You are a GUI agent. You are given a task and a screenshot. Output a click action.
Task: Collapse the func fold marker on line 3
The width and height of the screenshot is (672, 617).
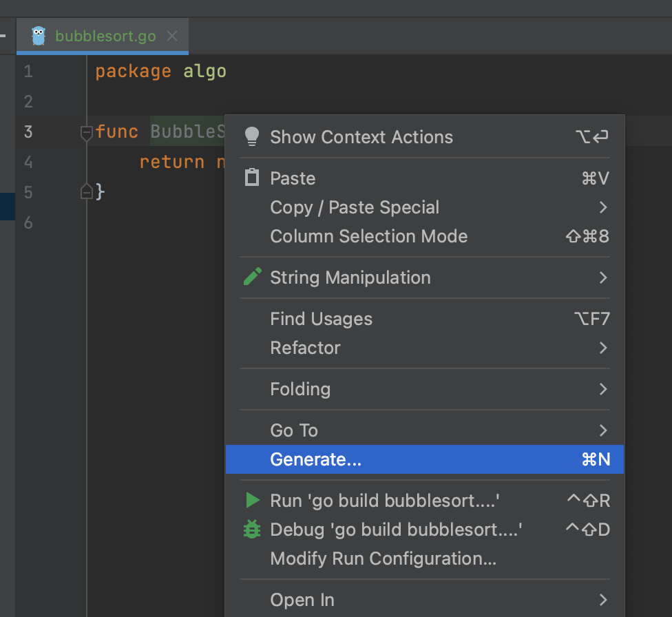tap(87, 132)
